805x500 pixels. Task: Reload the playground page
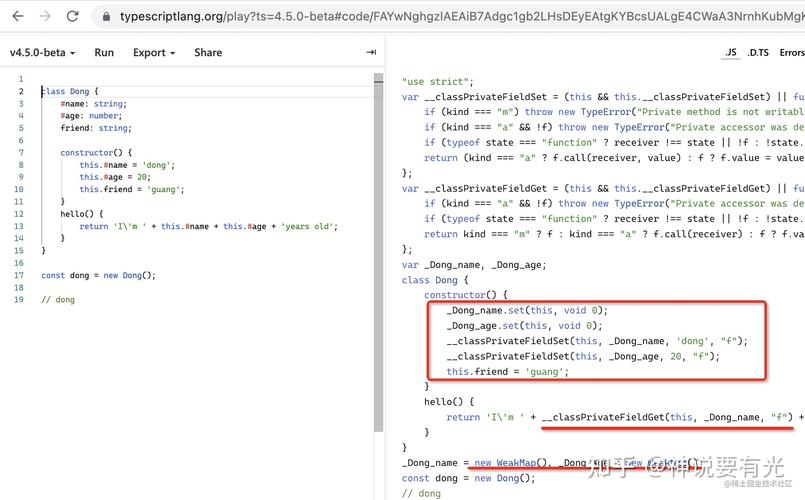click(x=72, y=16)
